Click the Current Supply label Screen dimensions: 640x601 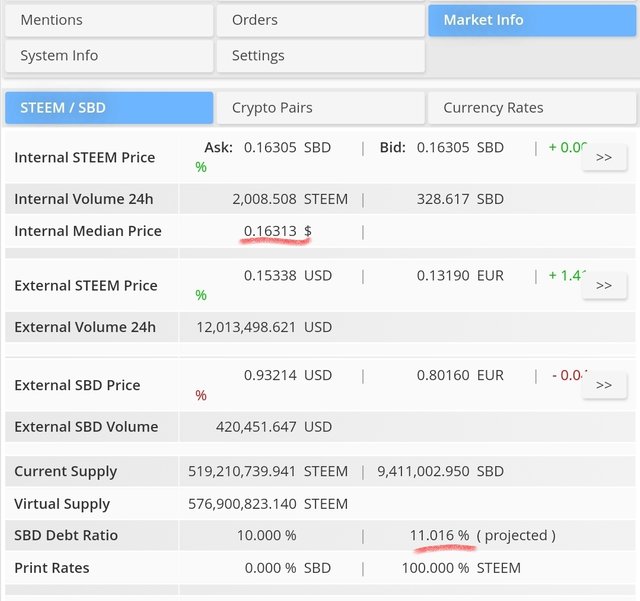[66, 472]
